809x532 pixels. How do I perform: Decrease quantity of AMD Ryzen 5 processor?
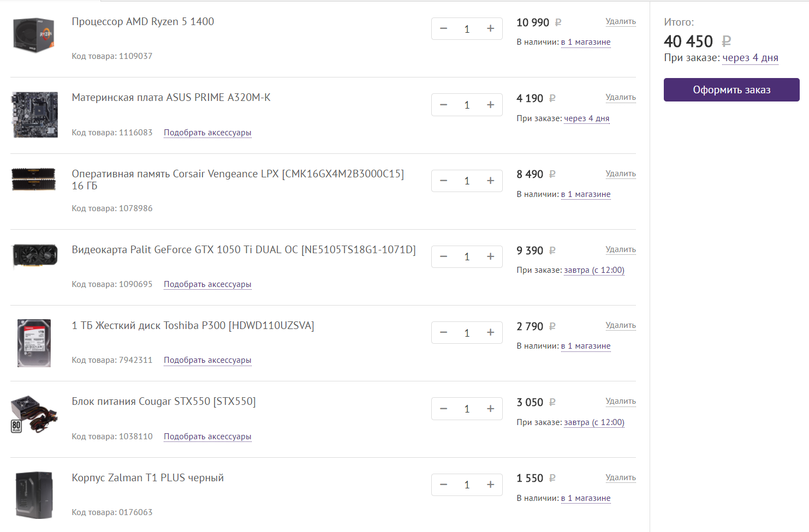click(443, 29)
